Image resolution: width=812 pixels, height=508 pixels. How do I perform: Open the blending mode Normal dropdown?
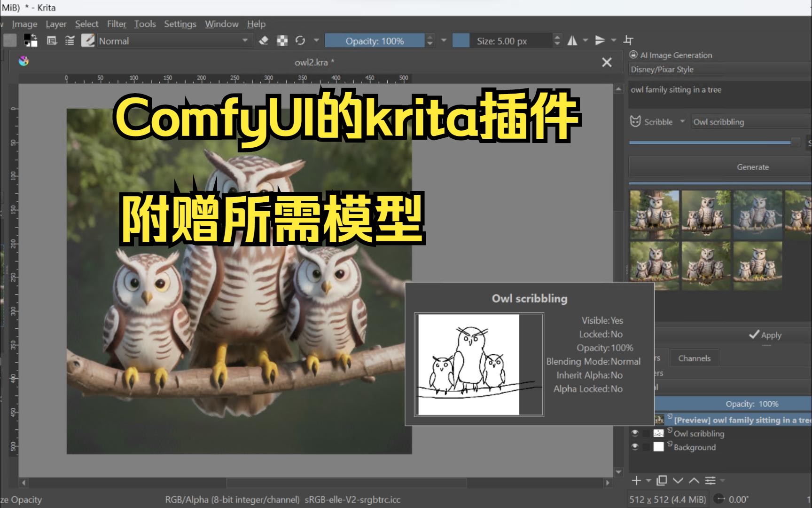click(174, 40)
